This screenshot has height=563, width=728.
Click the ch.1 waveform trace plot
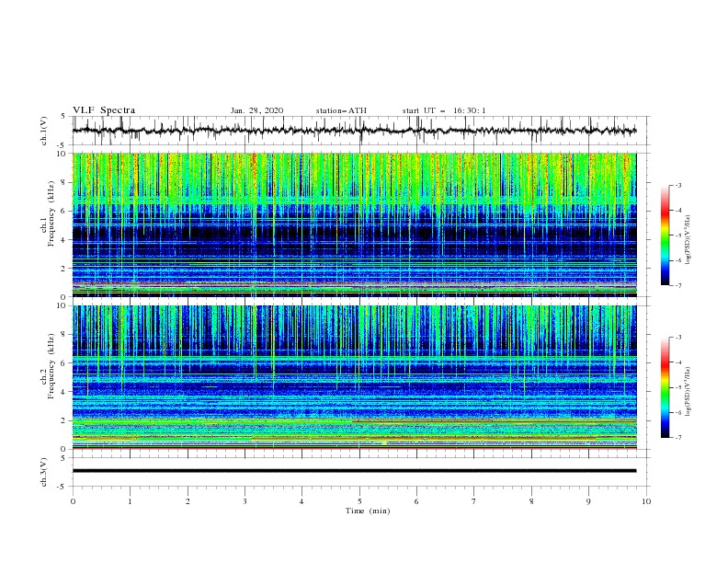(355, 131)
